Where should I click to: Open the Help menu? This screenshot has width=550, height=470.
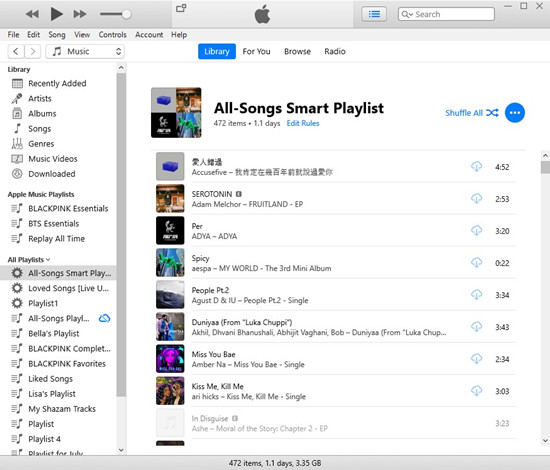tap(179, 35)
